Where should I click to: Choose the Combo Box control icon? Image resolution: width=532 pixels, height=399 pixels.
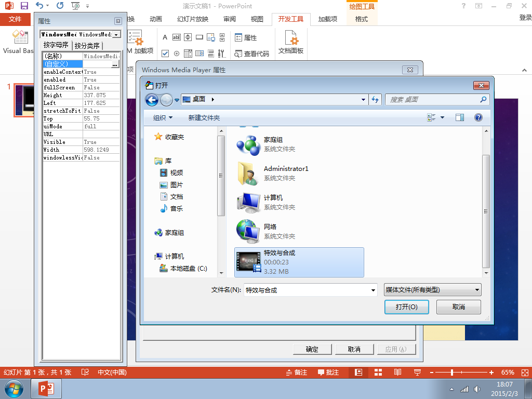tap(199, 54)
